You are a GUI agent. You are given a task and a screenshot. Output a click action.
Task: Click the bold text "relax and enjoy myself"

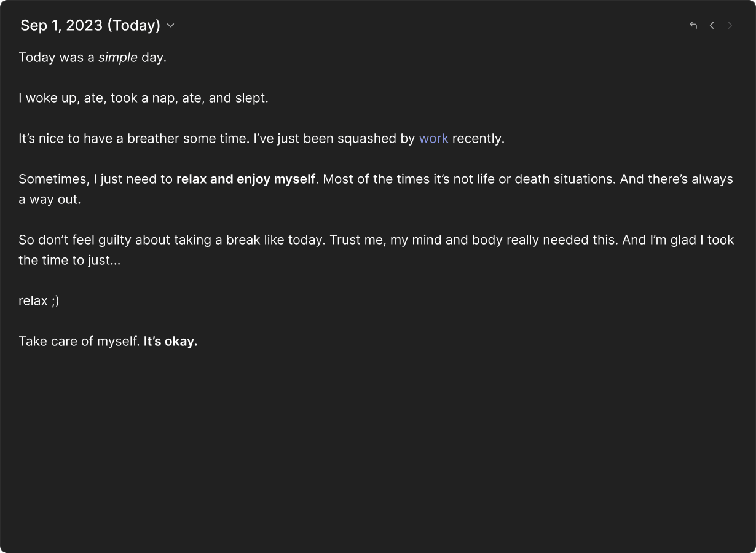tap(245, 179)
